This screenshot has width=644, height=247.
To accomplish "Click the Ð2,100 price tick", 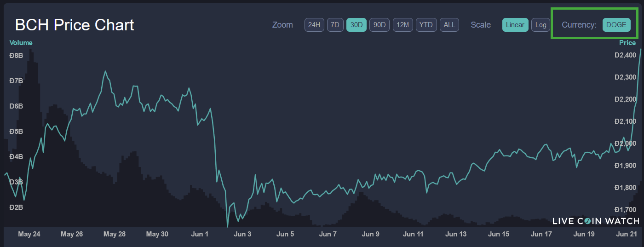I will 625,121.
